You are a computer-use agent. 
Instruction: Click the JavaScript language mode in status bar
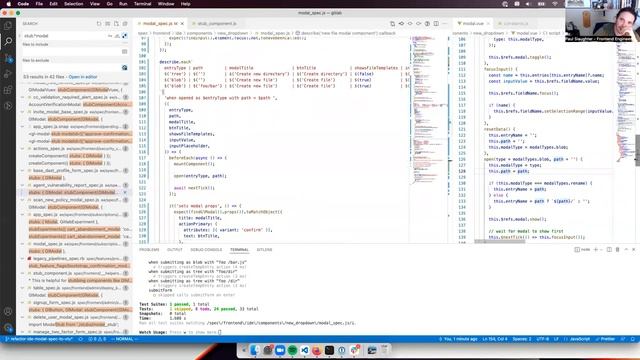580,339
